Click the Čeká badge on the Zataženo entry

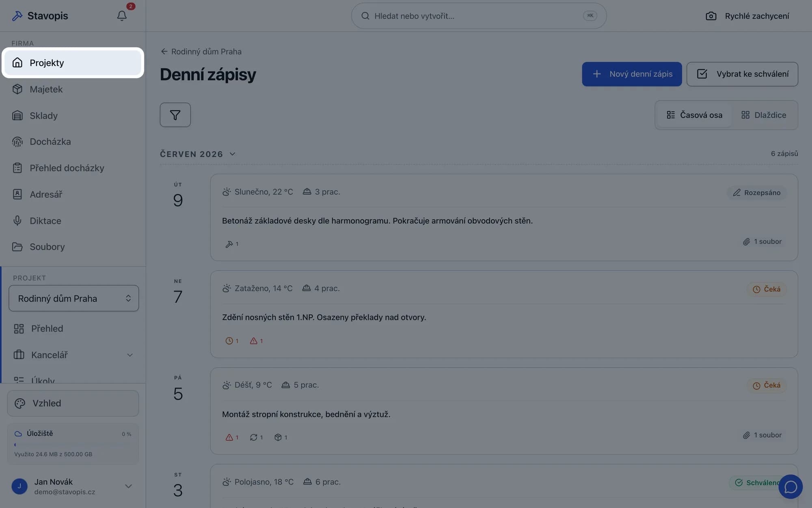767,289
